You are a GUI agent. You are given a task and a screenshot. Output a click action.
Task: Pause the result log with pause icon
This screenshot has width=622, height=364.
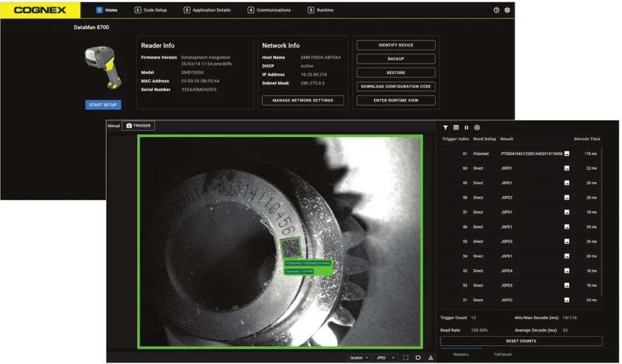[466, 127]
